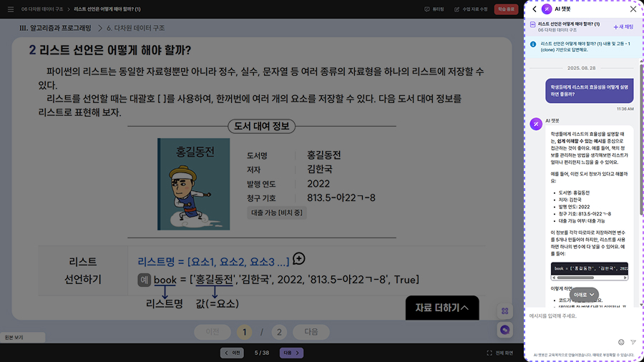Go back using AI chatbot back arrow

click(x=535, y=9)
